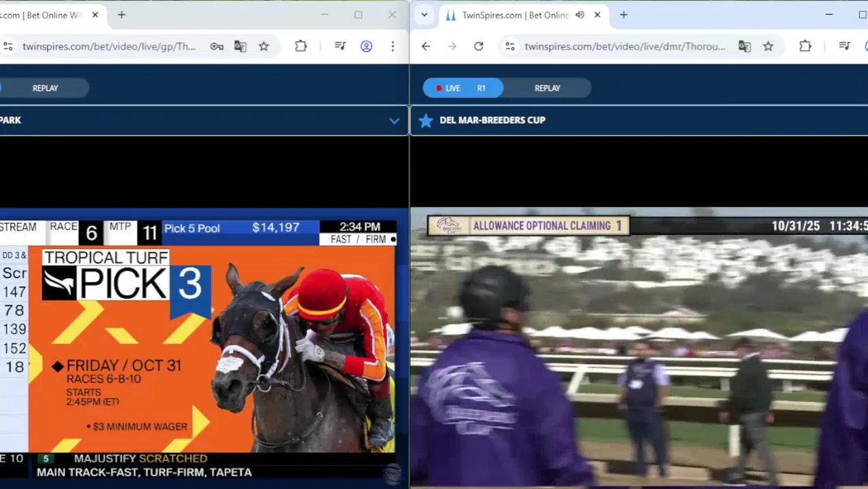The width and height of the screenshot is (868, 489).
Task: Open tab search dropdown in right browser
Action: pyautogui.click(x=424, y=14)
